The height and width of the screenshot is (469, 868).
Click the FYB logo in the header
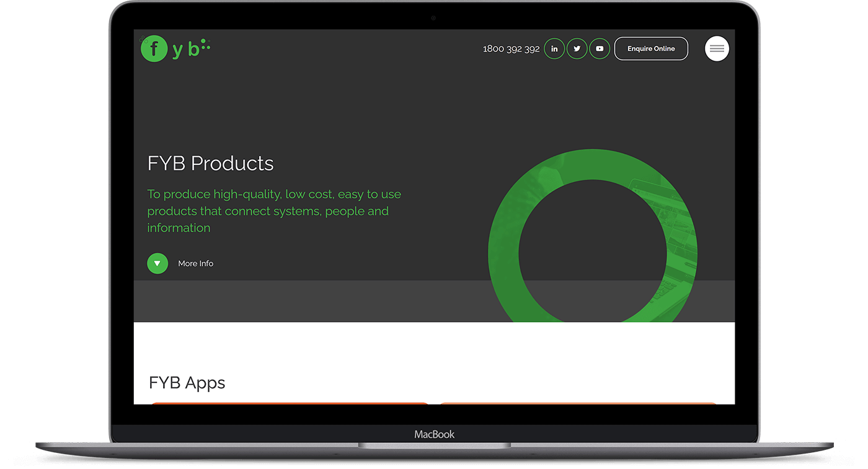click(x=176, y=49)
